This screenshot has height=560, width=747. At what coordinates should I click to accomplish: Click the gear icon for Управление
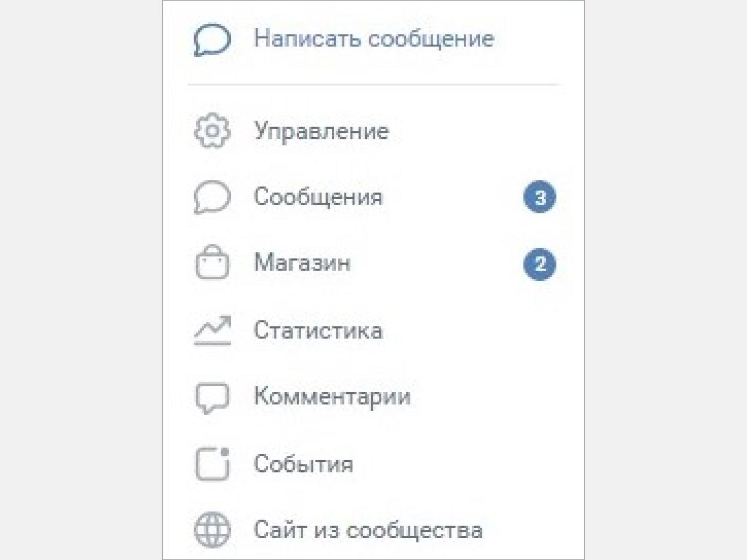coord(212,130)
